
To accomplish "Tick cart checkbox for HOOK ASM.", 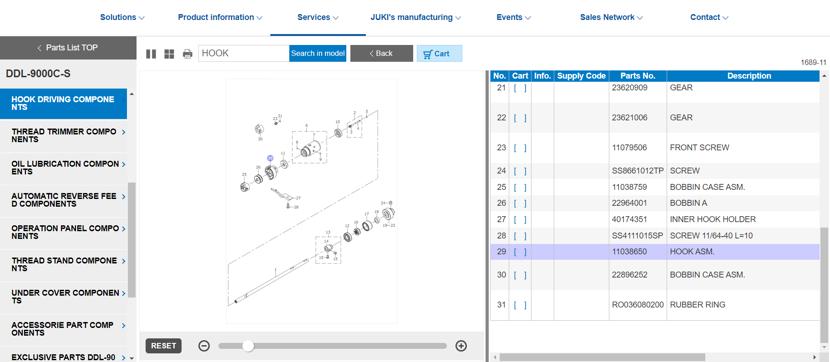I will 520,252.
